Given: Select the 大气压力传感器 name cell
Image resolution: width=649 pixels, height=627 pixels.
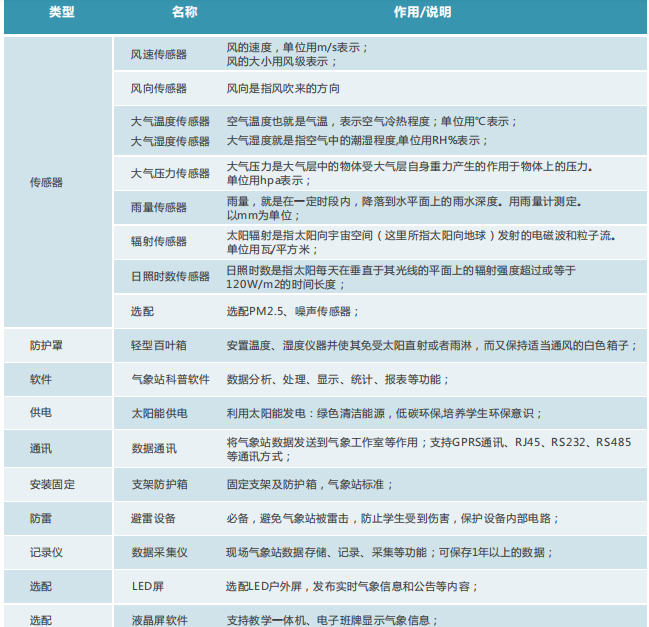Looking at the screenshot, I should click(170, 173).
